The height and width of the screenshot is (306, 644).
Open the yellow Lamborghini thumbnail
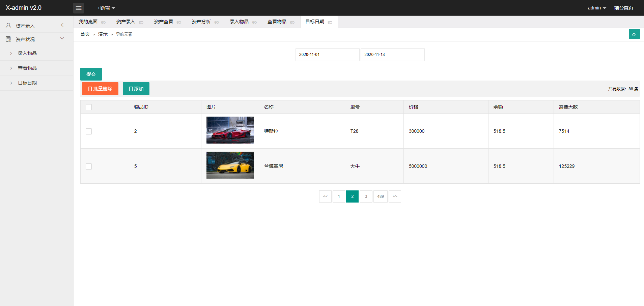click(x=230, y=165)
